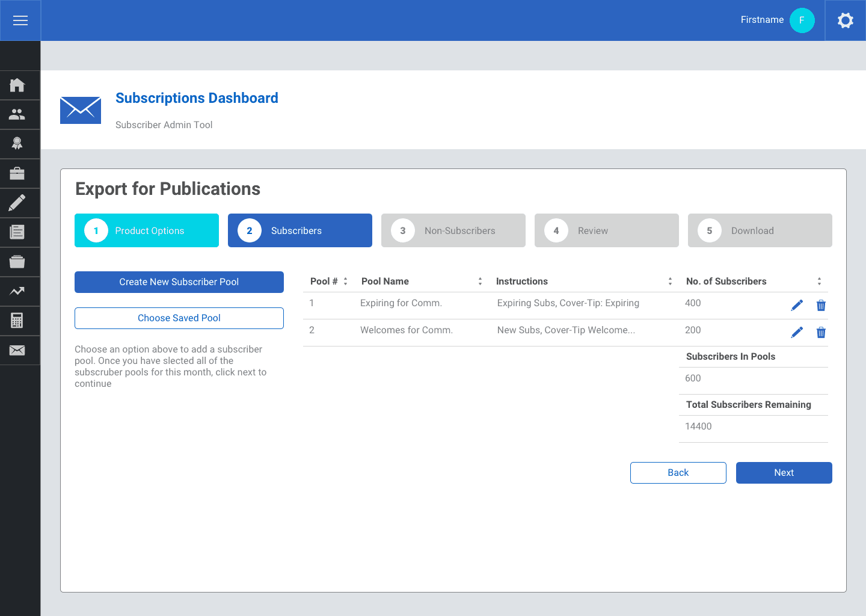Open the mail envelope sidebar icon
This screenshot has width=866, height=616.
click(17, 350)
